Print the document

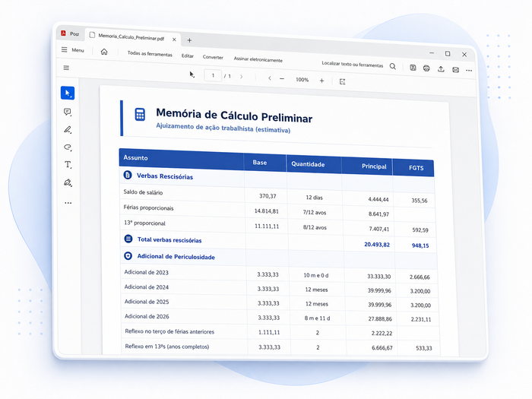426,68
